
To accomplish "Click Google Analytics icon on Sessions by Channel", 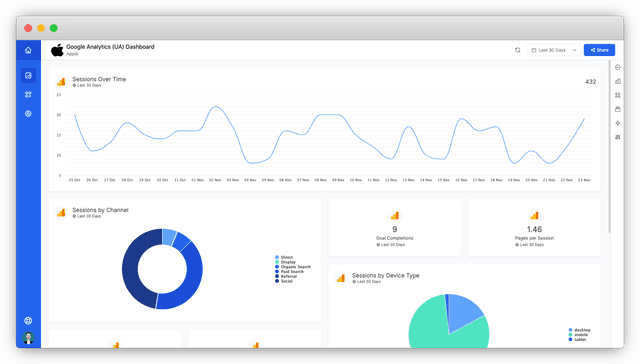I will click(x=61, y=213).
